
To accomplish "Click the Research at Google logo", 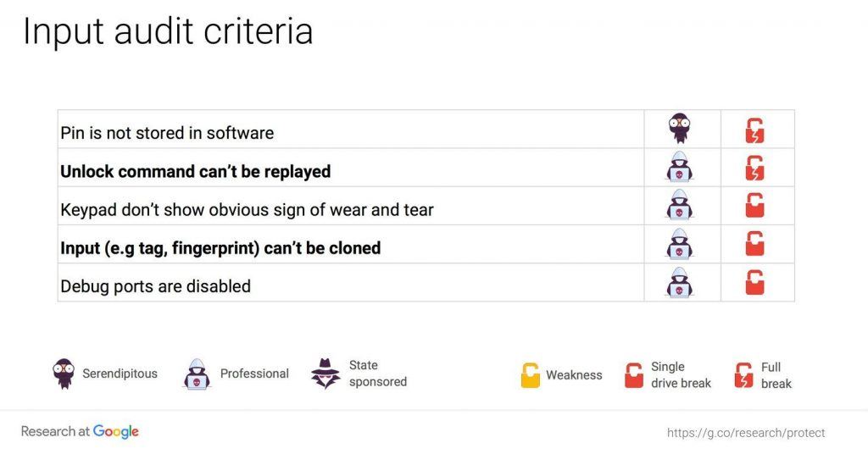I will pyautogui.click(x=80, y=431).
